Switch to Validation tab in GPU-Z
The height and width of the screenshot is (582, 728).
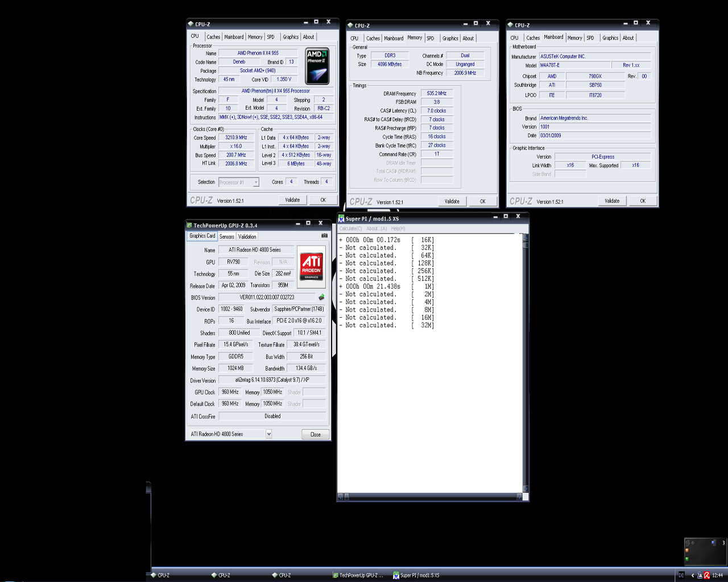point(247,236)
